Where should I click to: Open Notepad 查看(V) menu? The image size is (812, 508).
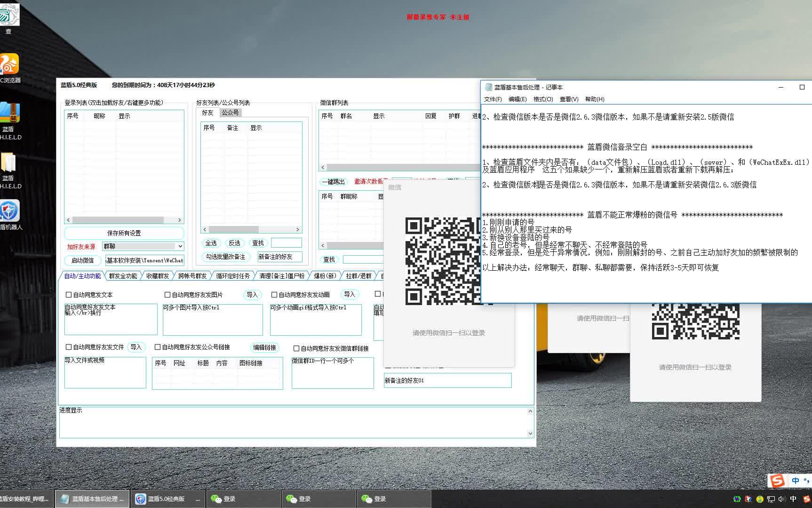tap(569, 99)
